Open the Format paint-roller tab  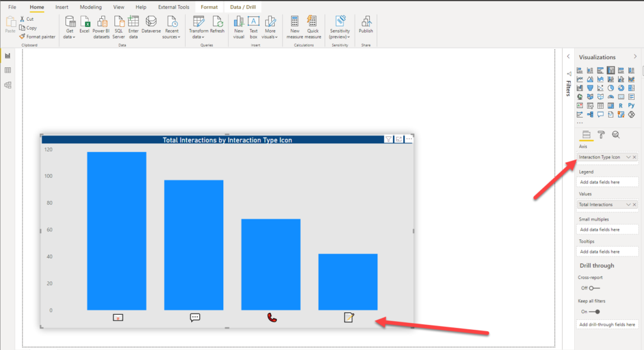coord(601,134)
